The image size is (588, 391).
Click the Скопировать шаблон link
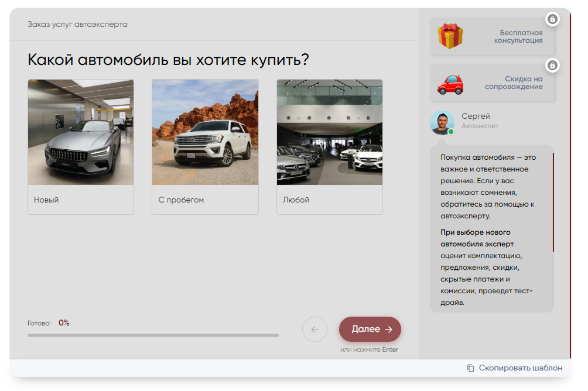520,368
